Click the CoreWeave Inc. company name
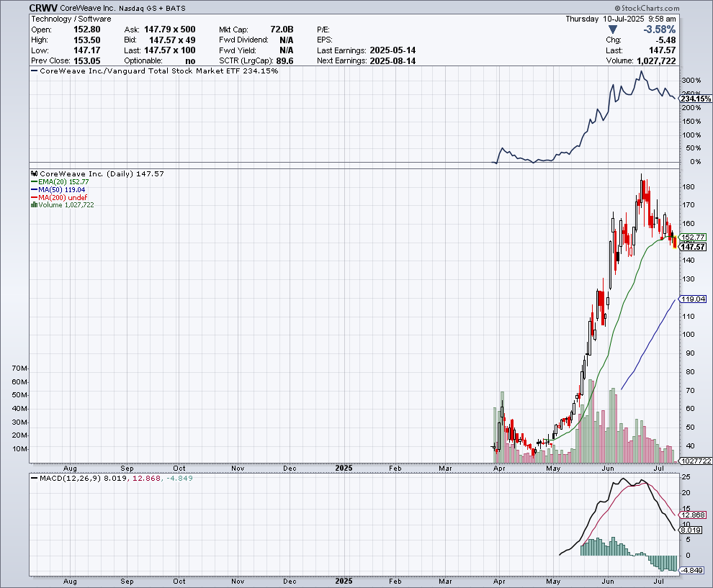 [x=88, y=8]
